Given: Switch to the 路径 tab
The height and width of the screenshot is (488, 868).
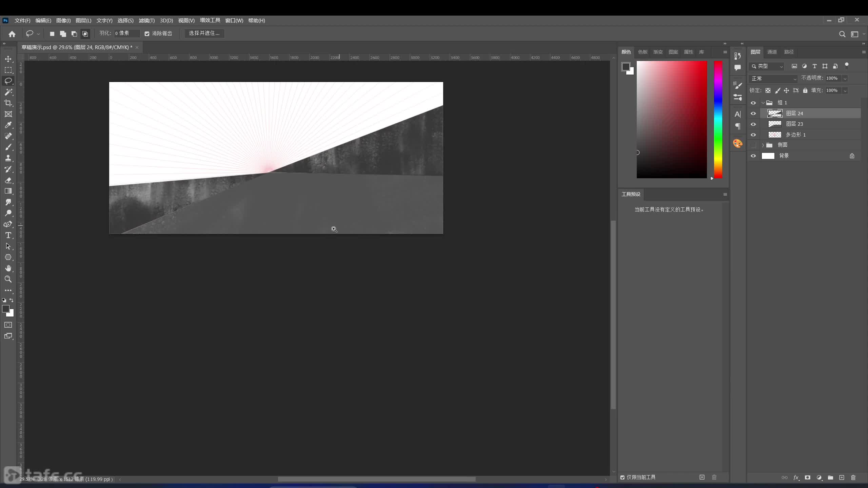Looking at the screenshot, I should pyautogui.click(x=789, y=52).
